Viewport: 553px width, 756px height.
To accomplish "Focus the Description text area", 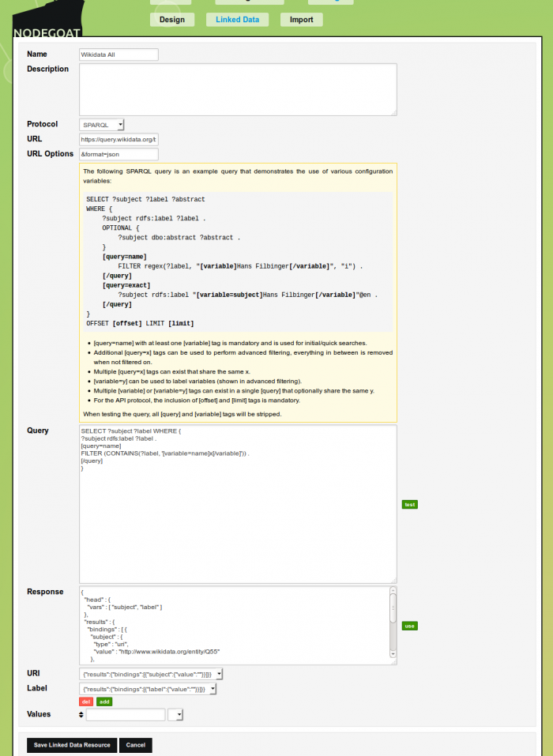I will pyautogui.click(x=238, y=90).
